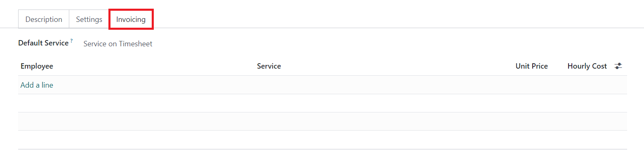
Task: Sort by the Service column header
Action: tap(269, 66)
